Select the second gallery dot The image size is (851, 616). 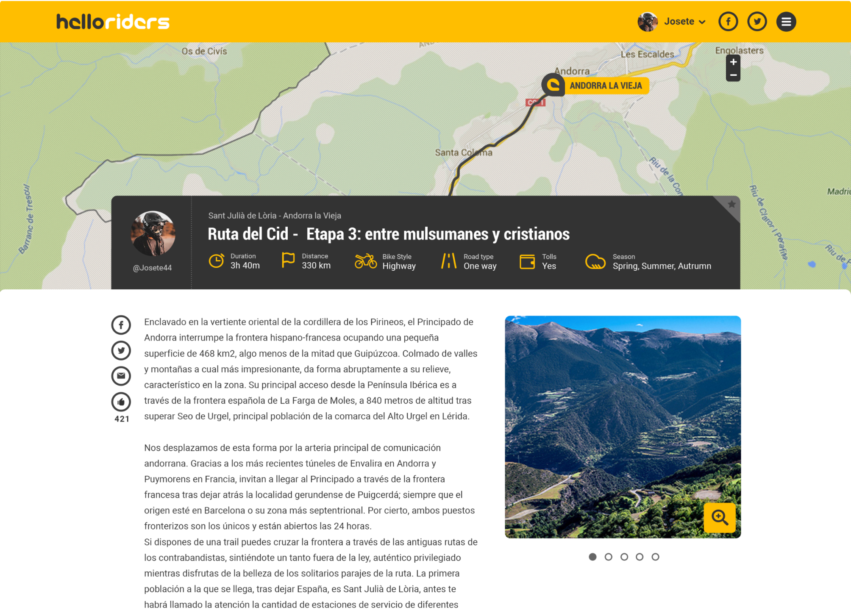point(608,557)
